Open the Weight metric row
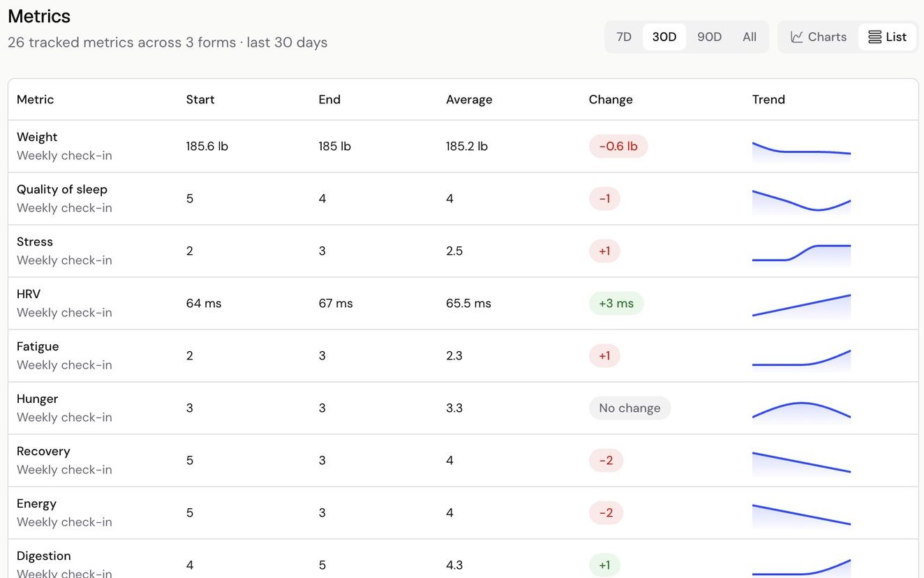The width and height of the screenshot is (924, 578). [463, 147]
